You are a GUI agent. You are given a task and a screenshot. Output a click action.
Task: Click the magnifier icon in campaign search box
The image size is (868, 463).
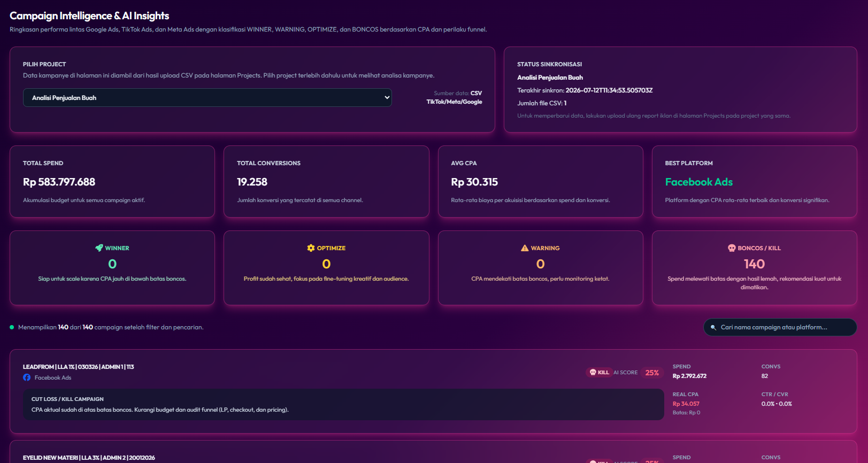pos(713,327)
